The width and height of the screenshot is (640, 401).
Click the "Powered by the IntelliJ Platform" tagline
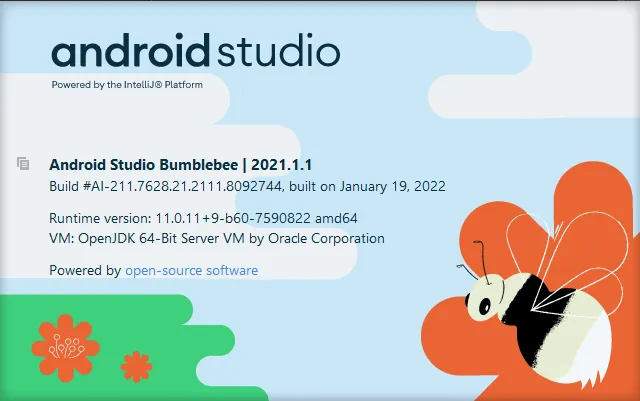tap(127, 85)
